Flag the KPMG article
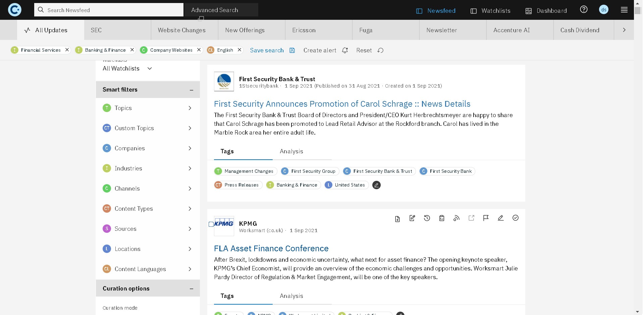 click(x=486, y=218)
